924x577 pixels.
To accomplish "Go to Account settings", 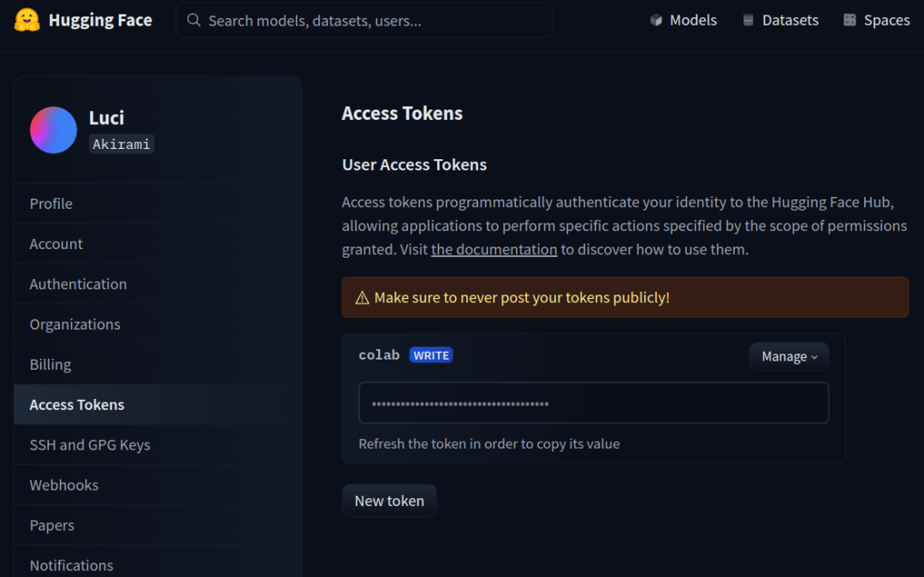I will [x=56, y=244].
